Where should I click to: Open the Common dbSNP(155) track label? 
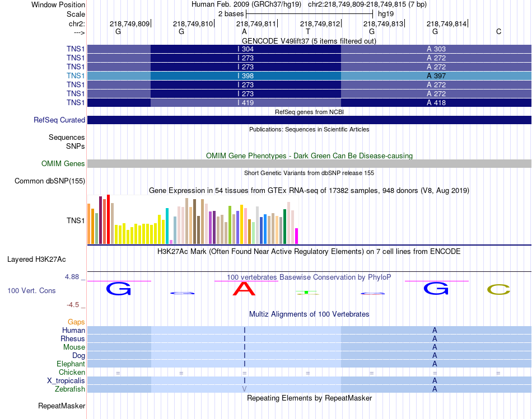50,181
